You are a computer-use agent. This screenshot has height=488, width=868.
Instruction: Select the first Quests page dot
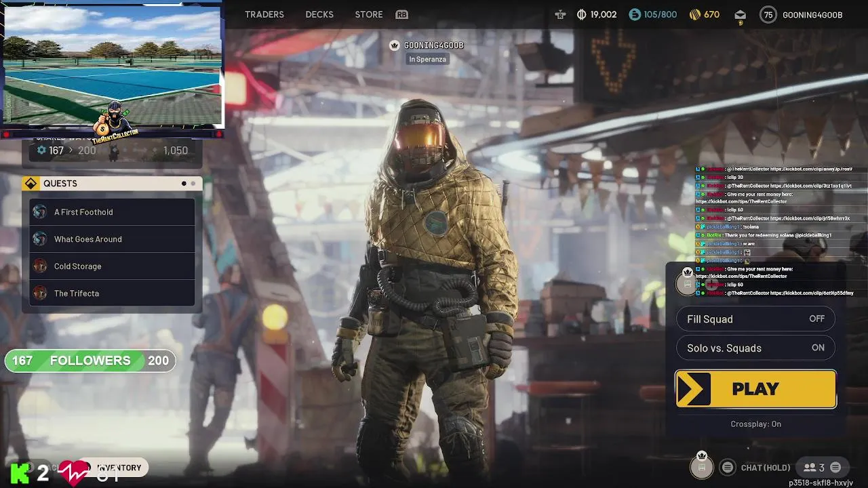pyautogui.click(x=184, y=184)
